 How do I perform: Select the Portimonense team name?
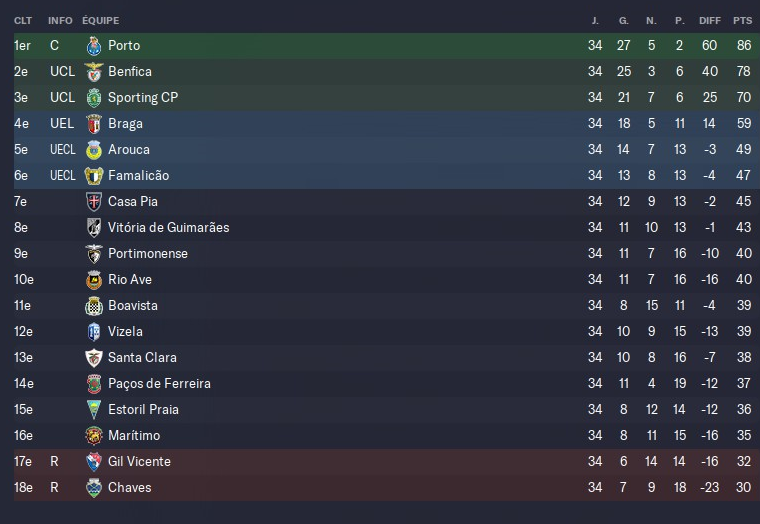[147, 254]
